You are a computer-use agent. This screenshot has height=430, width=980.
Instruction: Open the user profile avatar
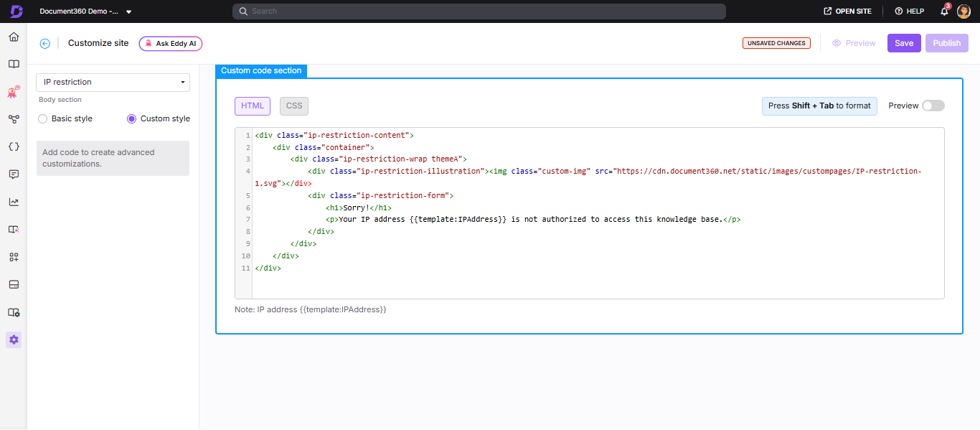(x=963, y=11)
